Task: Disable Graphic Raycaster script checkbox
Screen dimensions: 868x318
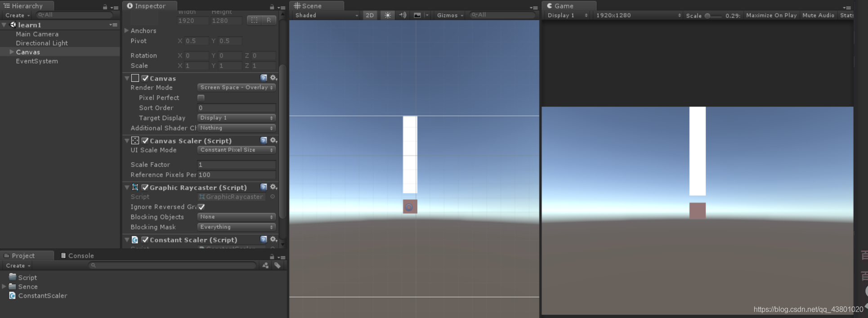Action: [x=145, y=188]
